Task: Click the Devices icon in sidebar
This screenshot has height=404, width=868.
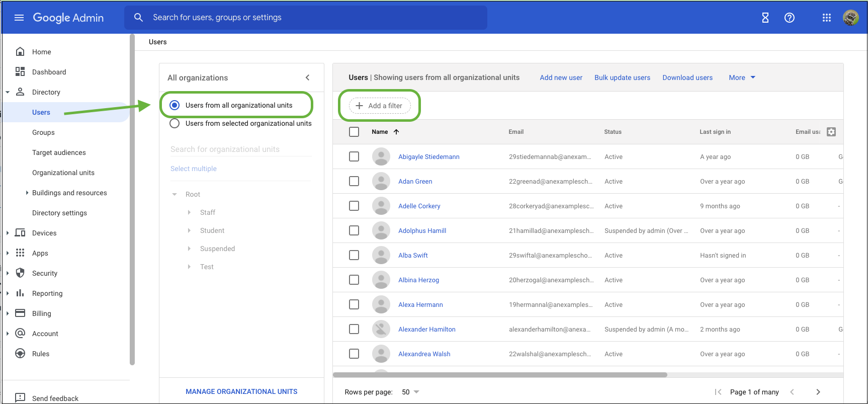Action: click(x=20, y=232)
